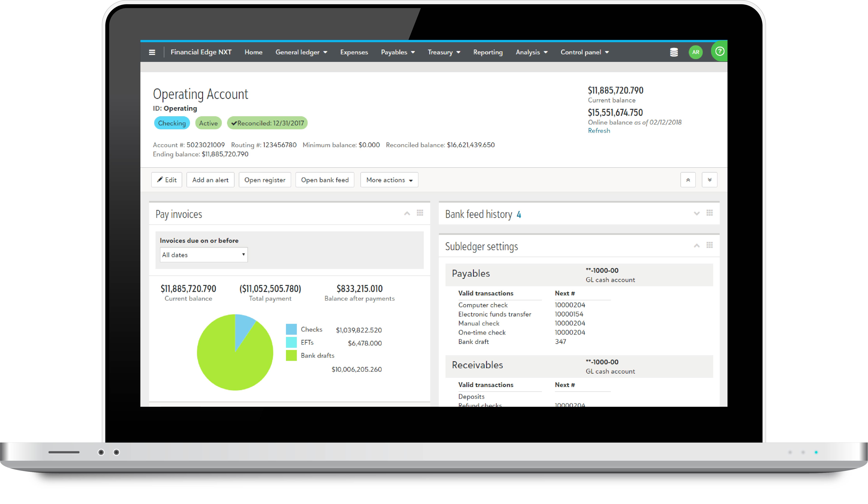Click the One-time check row
The image size is (868, 504).
(534, 332)
